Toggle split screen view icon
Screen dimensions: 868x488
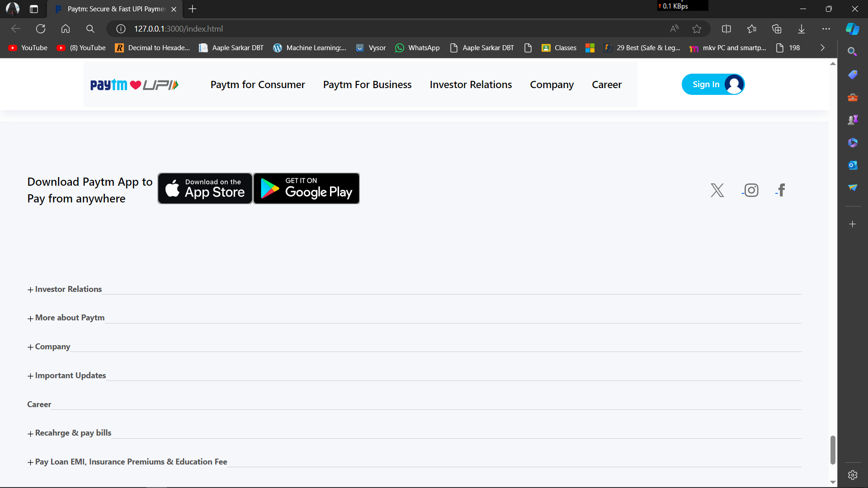pos(726,29)
